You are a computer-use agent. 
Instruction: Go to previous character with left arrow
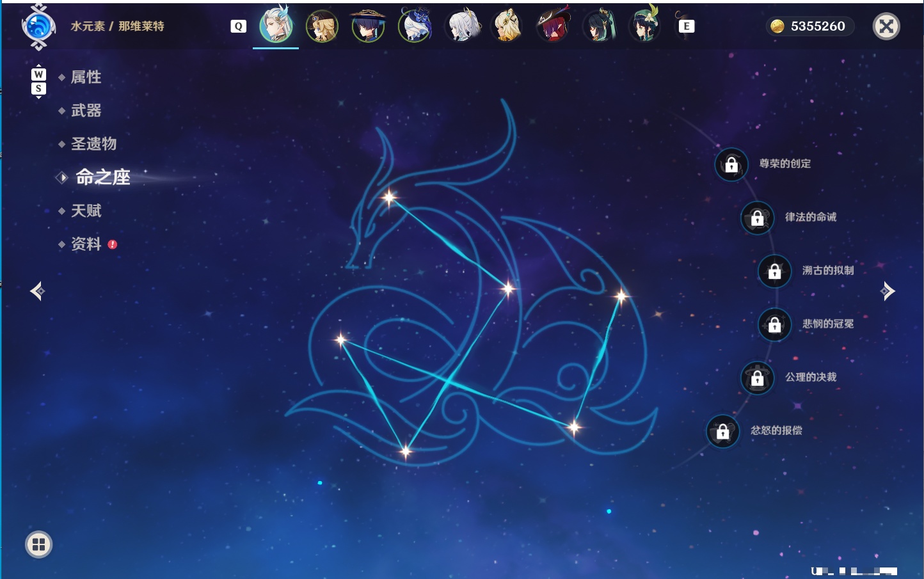[38, 291]
